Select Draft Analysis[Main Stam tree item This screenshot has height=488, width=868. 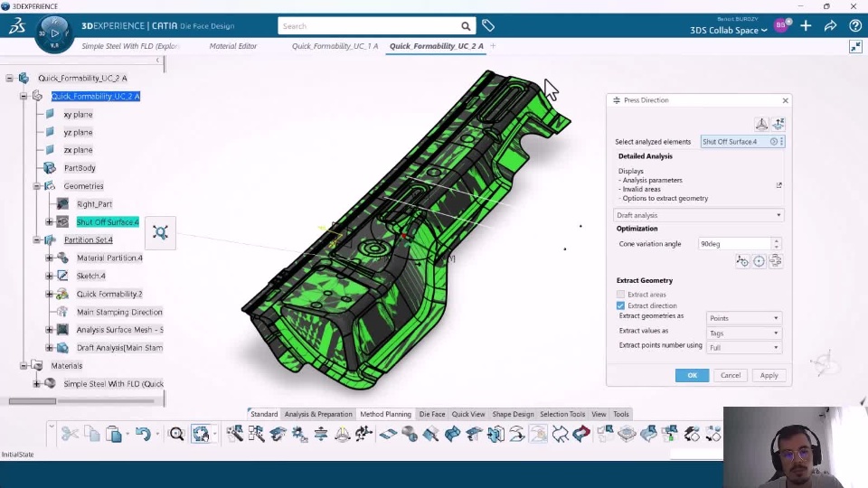119,348
